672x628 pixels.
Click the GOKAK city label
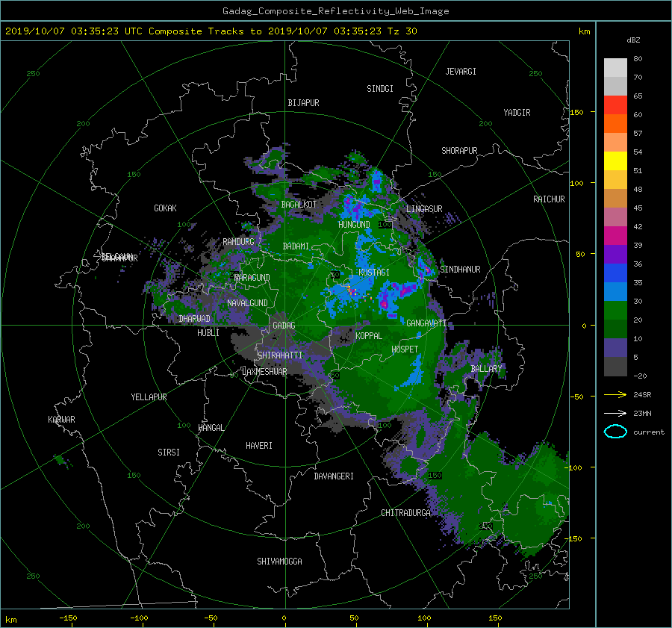[165, 208]
